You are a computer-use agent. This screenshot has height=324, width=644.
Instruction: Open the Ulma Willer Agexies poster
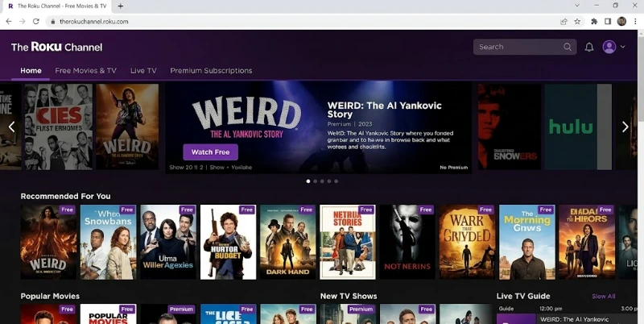click(168, 242)
